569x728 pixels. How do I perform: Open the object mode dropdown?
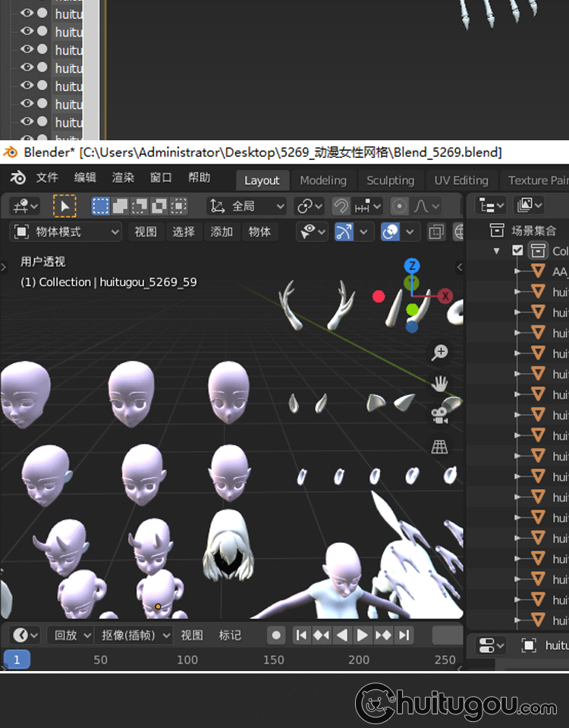[x=67, y=232]
